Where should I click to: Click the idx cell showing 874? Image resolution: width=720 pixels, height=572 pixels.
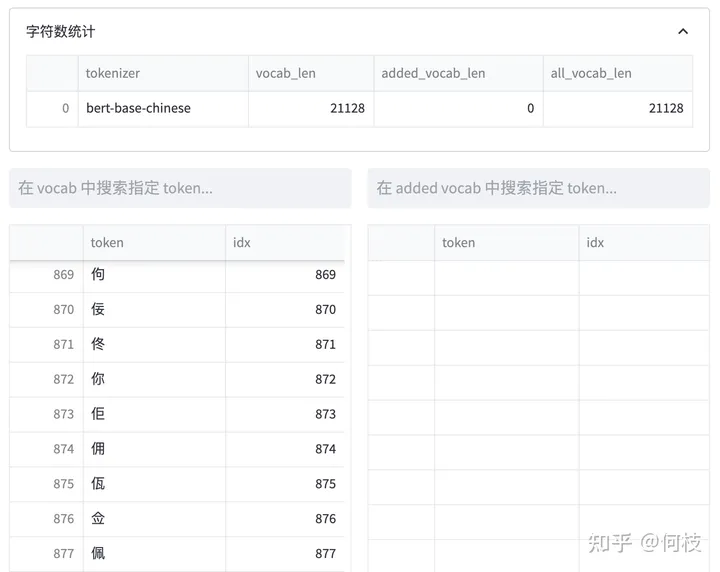point(285,449)
